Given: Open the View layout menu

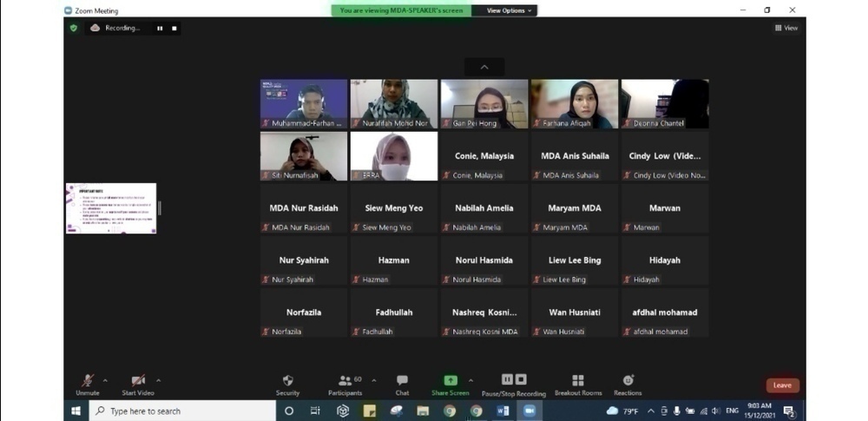Looking at the screenshot, I should 786,28.
